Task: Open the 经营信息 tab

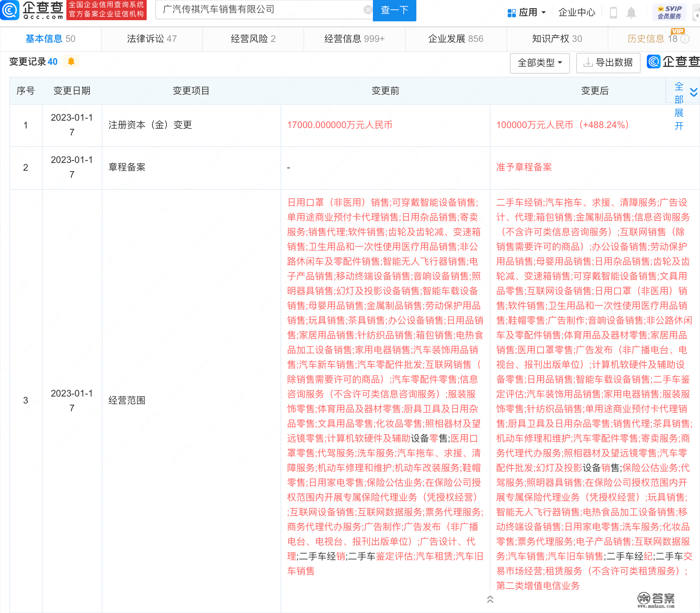Action: pyautogui.click(x=354, y=39)
